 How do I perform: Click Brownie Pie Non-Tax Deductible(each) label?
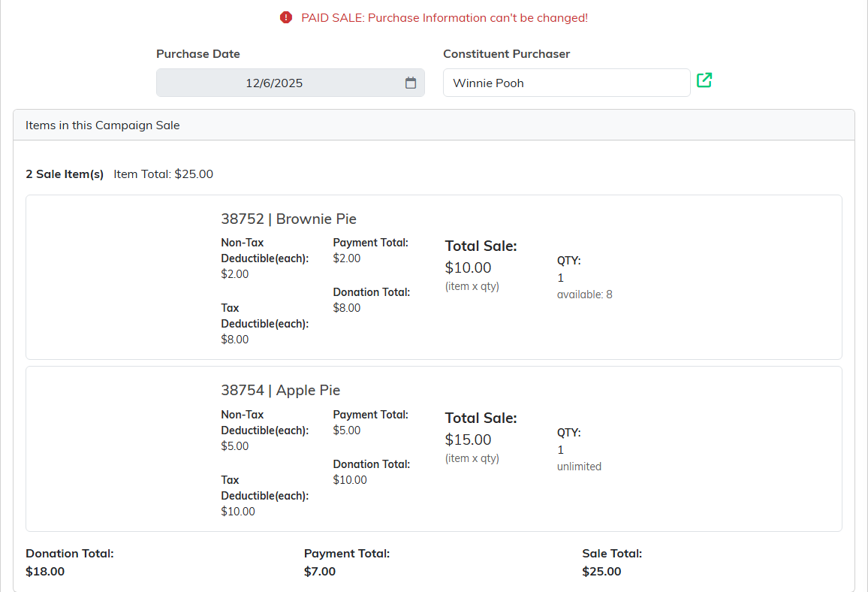click(264, 250)
